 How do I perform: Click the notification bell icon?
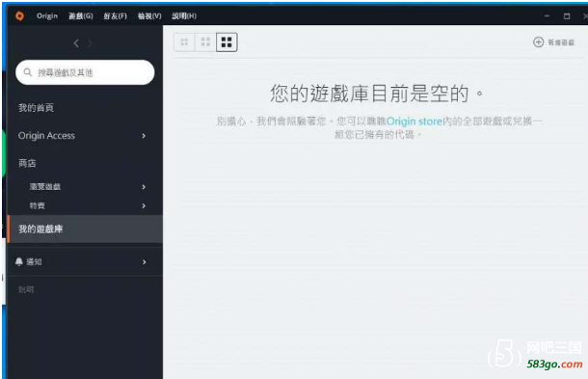[19, 261]
